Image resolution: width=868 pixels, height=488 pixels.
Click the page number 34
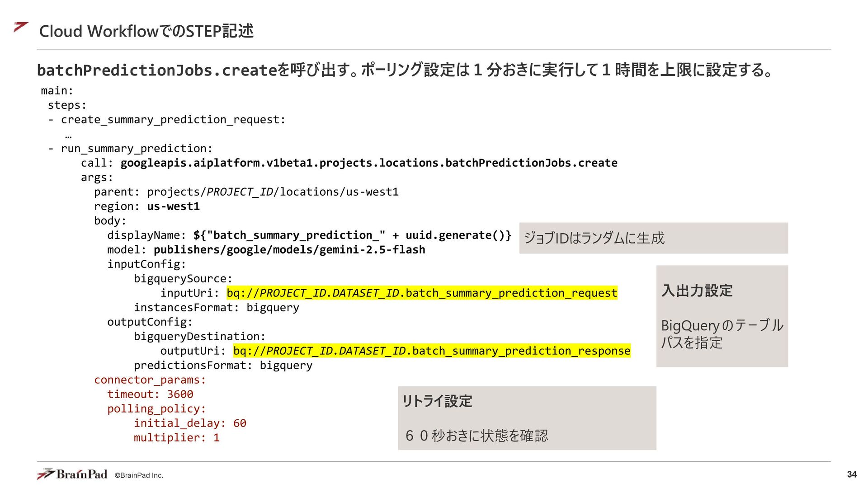[x=852, y=474]
